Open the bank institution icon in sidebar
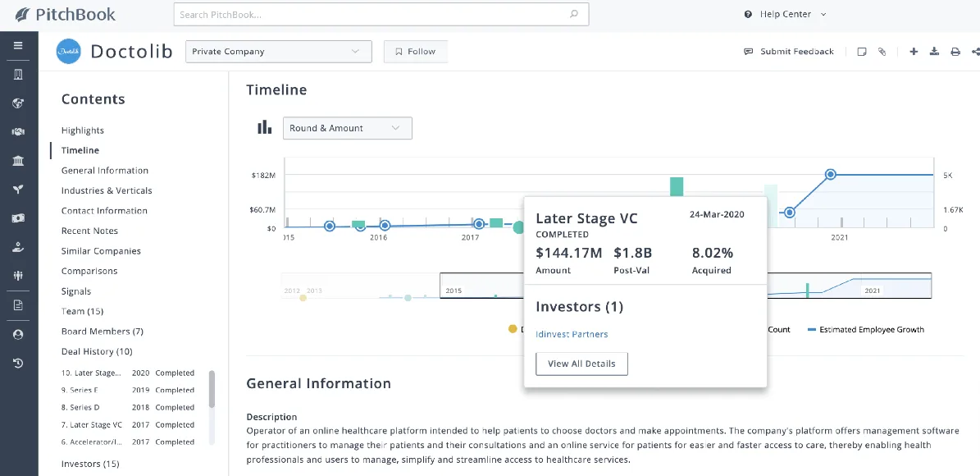980x476 pixels. 18,161
